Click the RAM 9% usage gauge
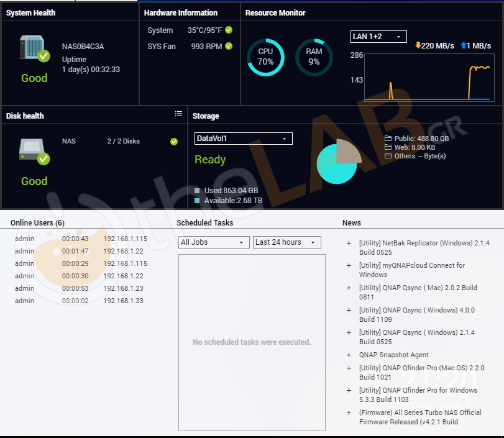Viewport: 504px width, 438px height. 314,57
